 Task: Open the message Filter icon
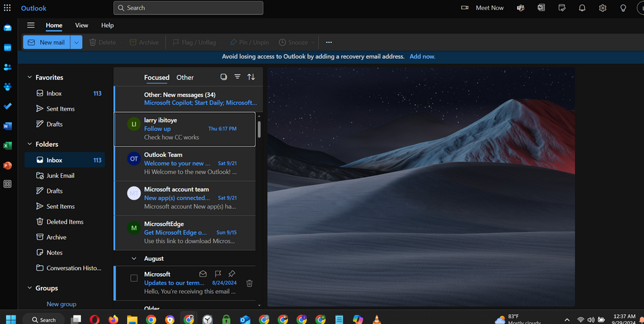coord(237,77)
